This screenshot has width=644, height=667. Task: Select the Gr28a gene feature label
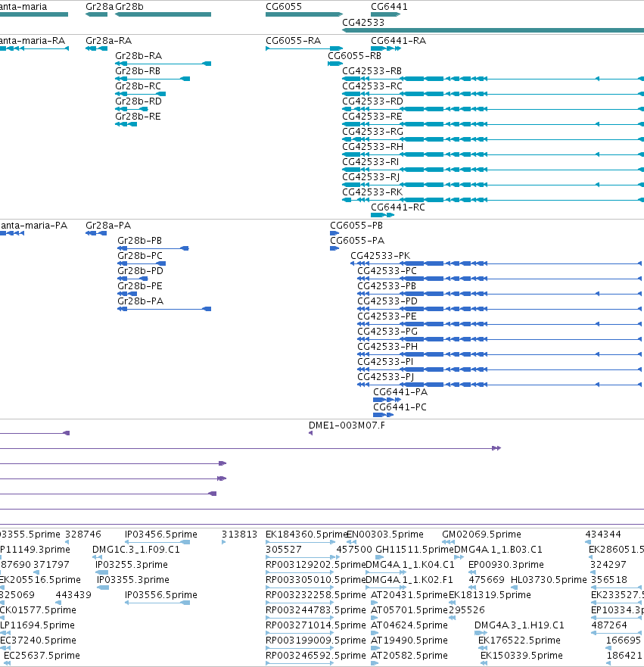click(x=99, y=7)
